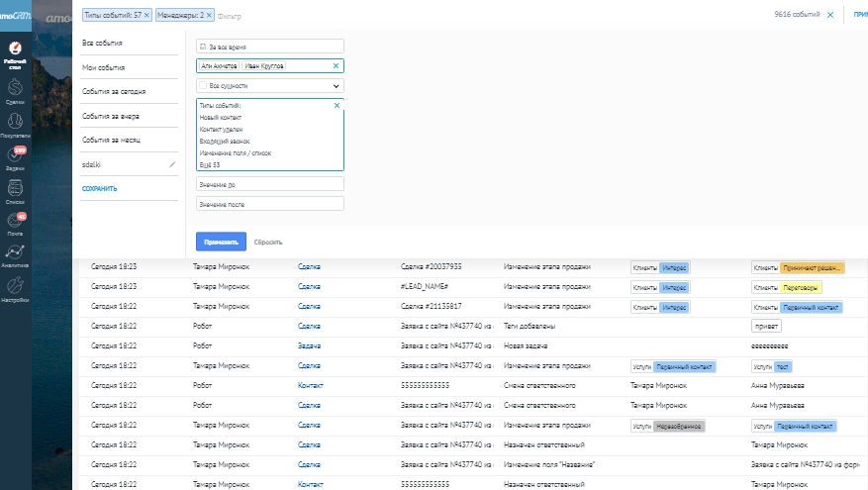868x490 pixels.
Task: Expand the Все сущности dropdown arrow
Action: coord(337,86)
